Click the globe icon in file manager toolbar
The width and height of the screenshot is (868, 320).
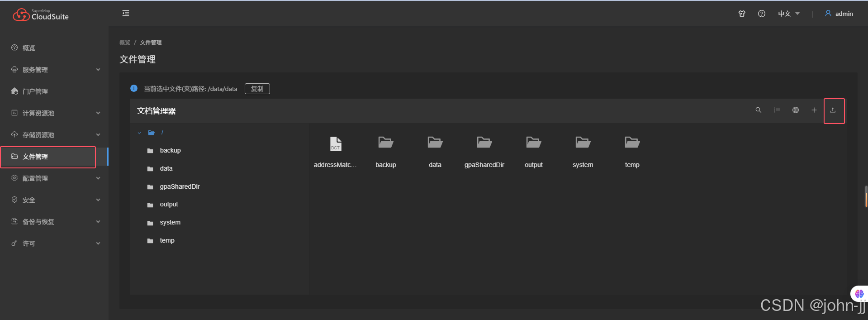coord(796,110)
